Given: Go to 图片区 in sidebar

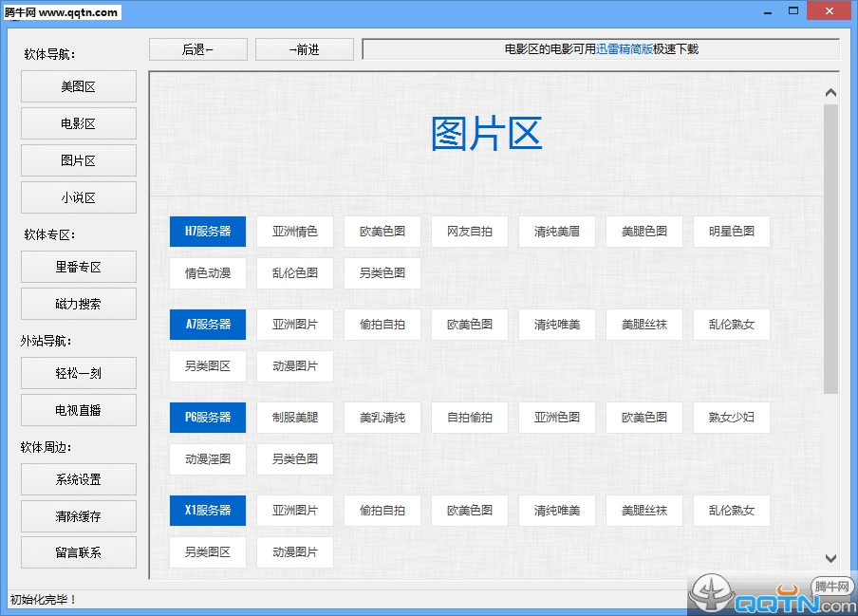Looking at the screenshot, I should (79, 160).
